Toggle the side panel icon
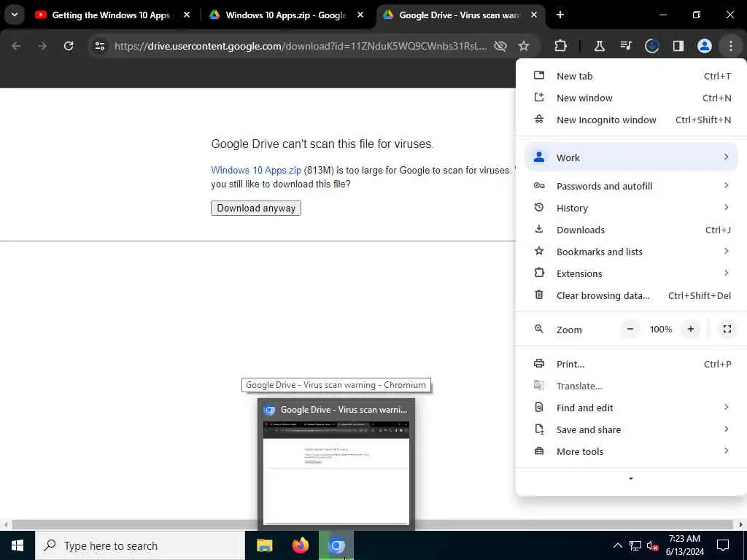Viewport: 747px width, 560px height. pos(678,46)
